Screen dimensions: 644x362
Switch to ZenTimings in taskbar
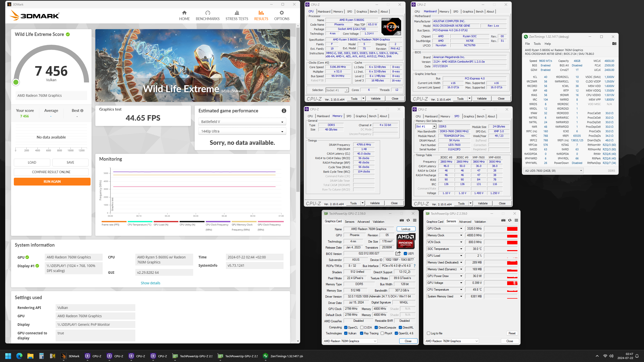click(283, 356)
